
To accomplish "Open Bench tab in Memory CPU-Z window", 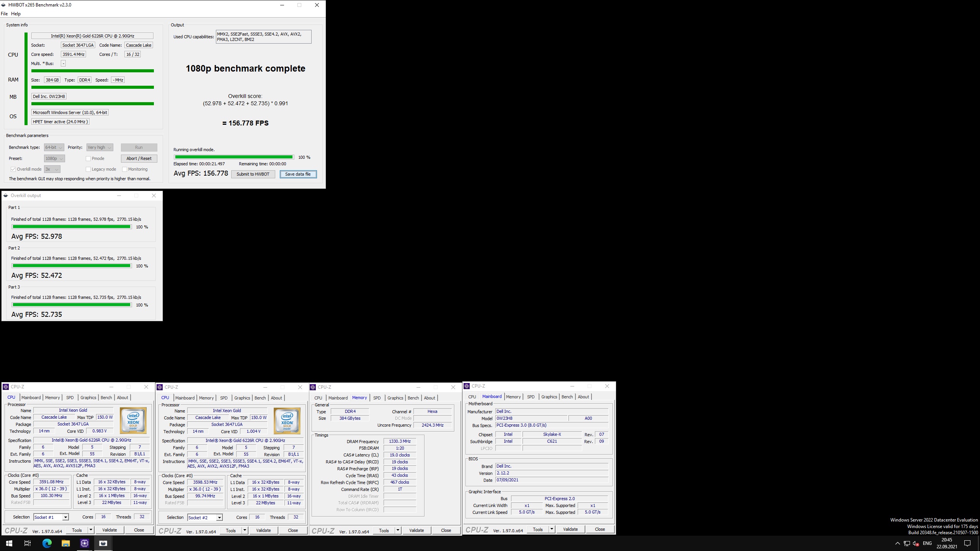I will point(413,398).
